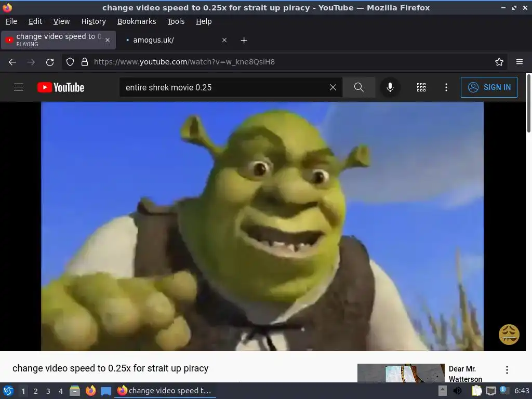Bookmark this page with the star
Viewport: 532px width, 399px height.
click(499, 62)
